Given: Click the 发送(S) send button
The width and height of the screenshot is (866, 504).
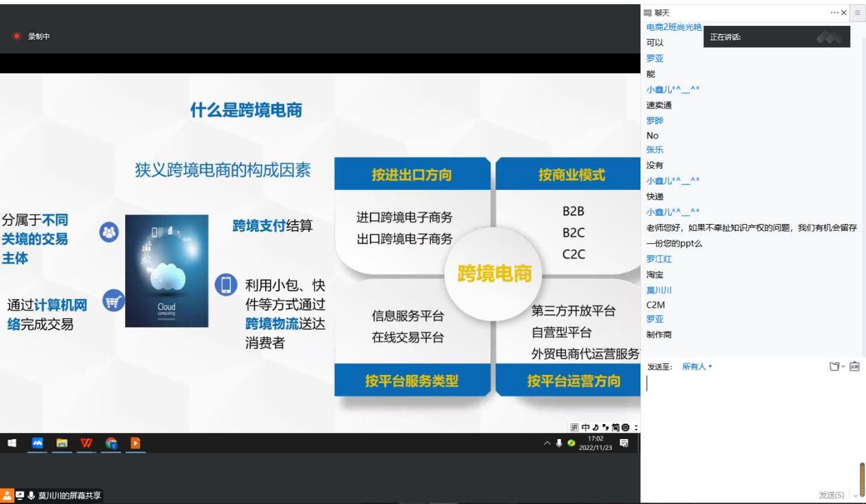Looking at the screenshot, I should (831, 494).
